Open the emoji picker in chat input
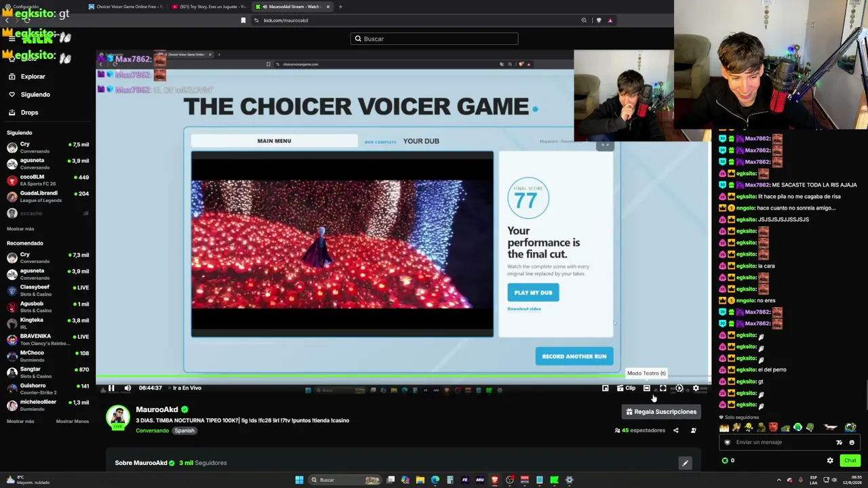Screen dimensions: 868x488 tap(852, 443)
